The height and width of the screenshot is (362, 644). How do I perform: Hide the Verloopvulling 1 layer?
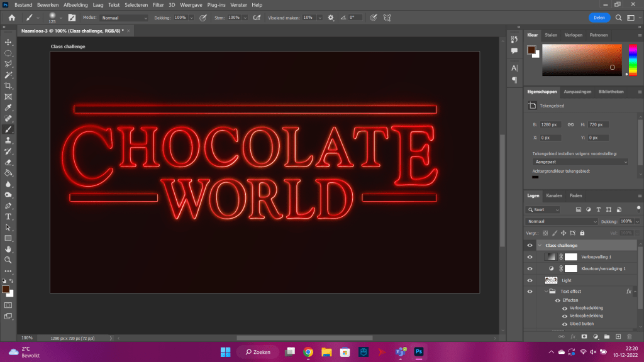[530, 257]
